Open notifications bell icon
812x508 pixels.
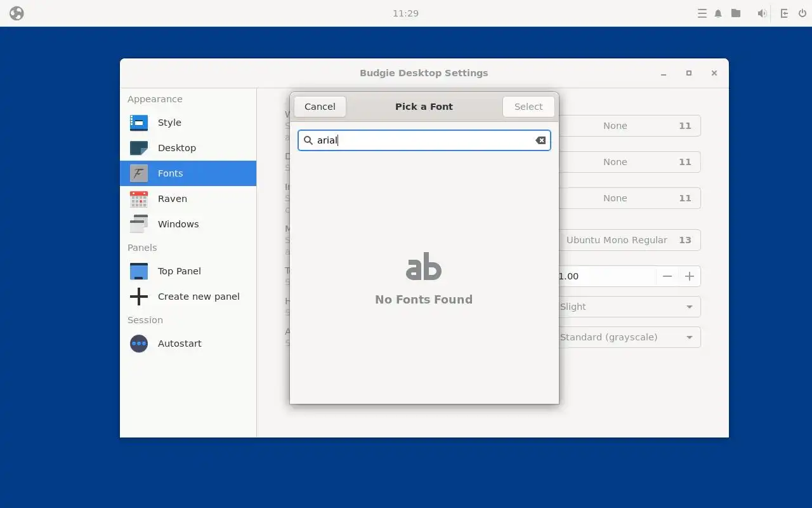pyautogui.click(x=718, y=13)
